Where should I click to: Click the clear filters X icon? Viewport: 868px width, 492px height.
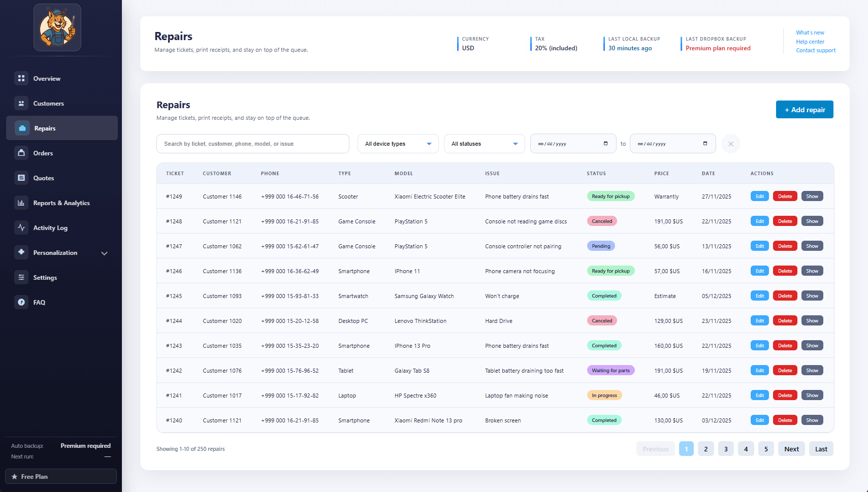(730, 144)
